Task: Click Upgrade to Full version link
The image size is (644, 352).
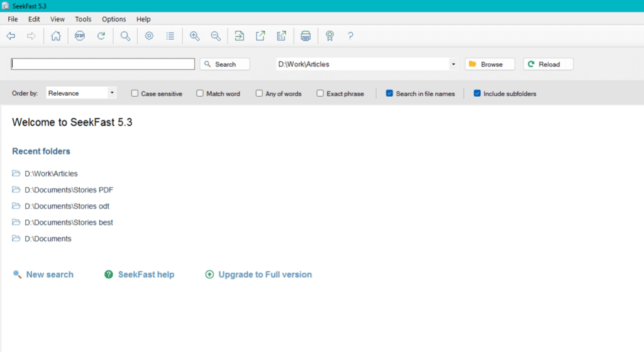Action: pyautogui.click(x=265, y=275)
